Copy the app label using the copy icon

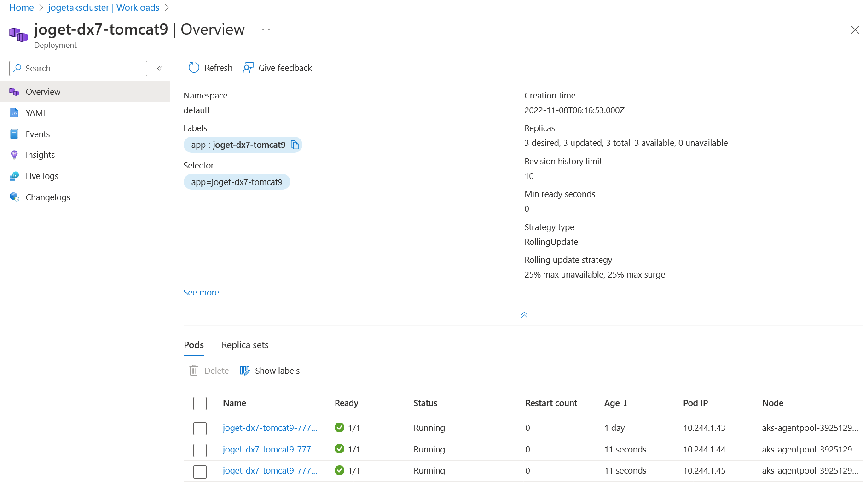click(x=295, y=145)
